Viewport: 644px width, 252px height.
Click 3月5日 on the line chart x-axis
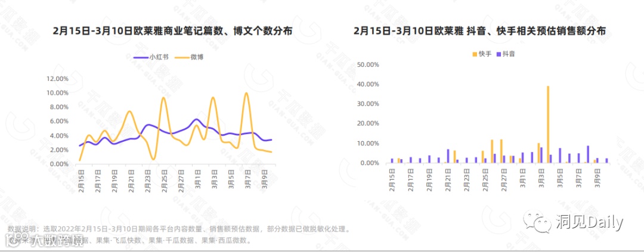pyautogui.click(x=231, y=179)
